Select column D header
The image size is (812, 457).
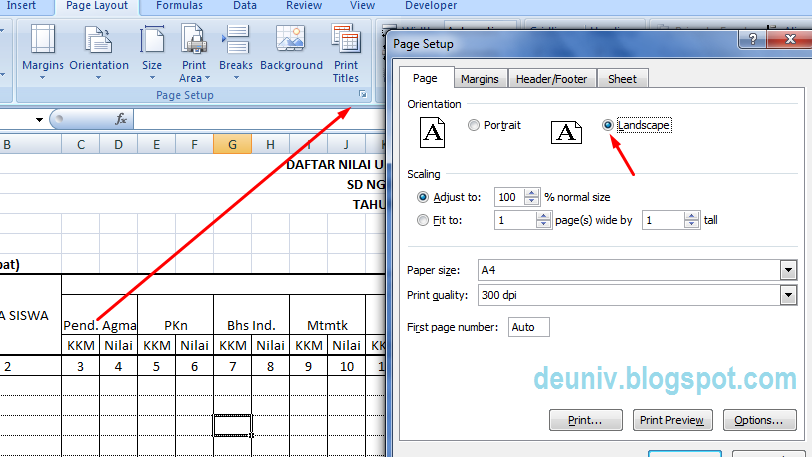pyautogui.click(x=119, y=145)
